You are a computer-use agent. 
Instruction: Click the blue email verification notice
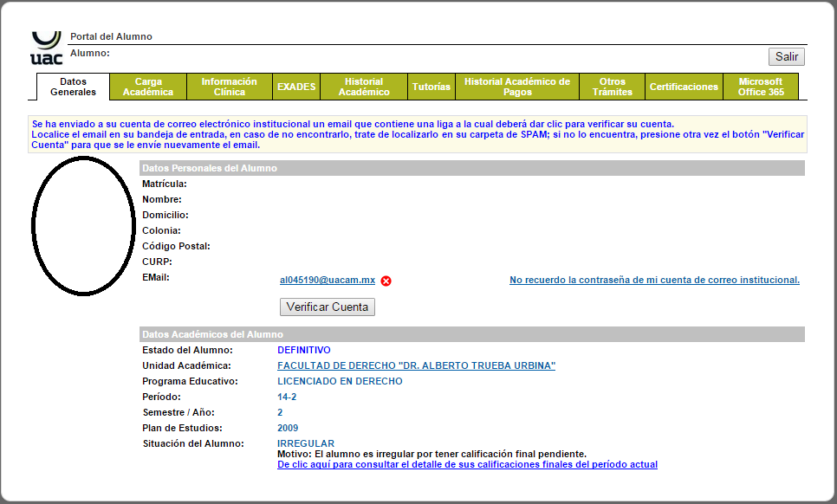tap(418, 134)
